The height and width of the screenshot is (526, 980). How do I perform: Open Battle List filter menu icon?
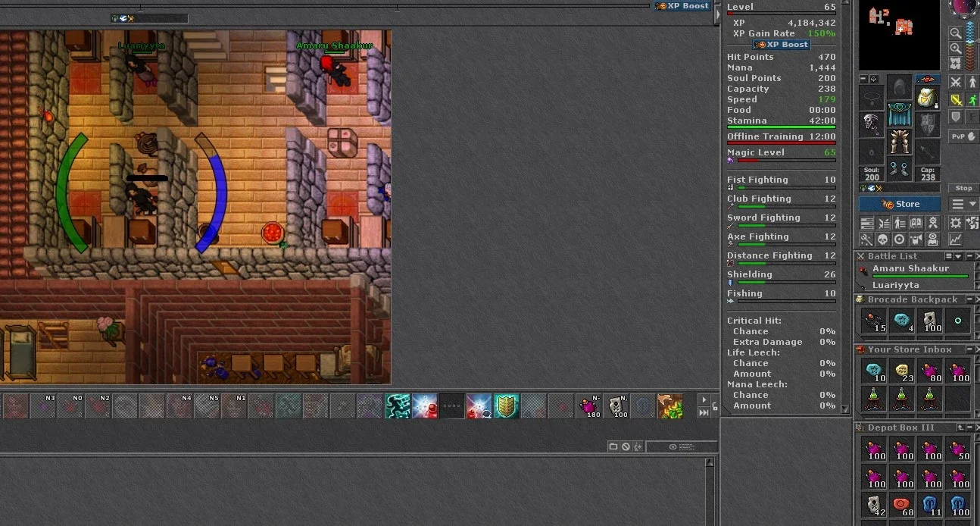[949, 257]
